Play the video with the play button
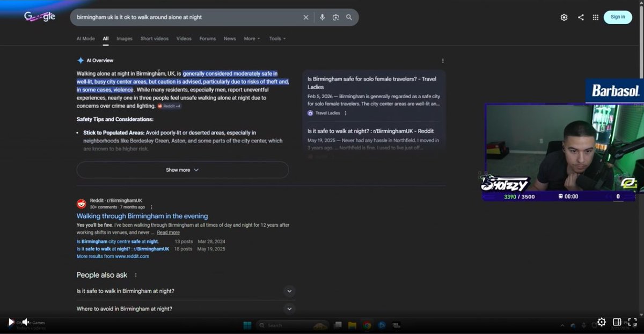The width and height of the screenshot is (644, 334). click(11, 322)
